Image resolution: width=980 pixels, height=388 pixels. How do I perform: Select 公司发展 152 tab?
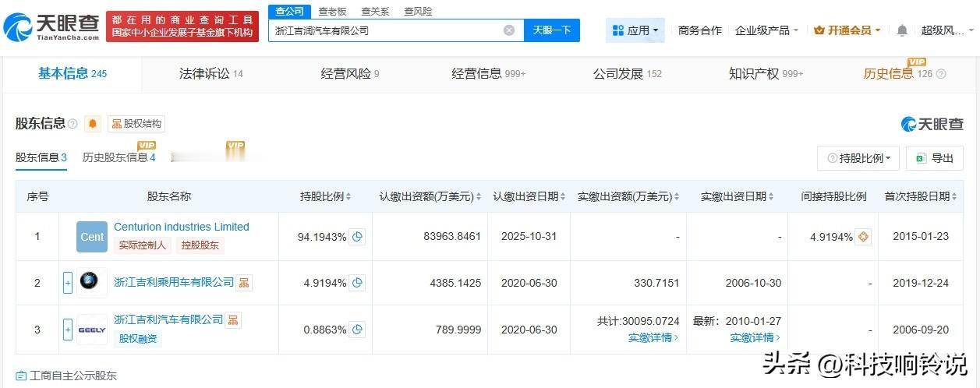(x=628, y=73)
